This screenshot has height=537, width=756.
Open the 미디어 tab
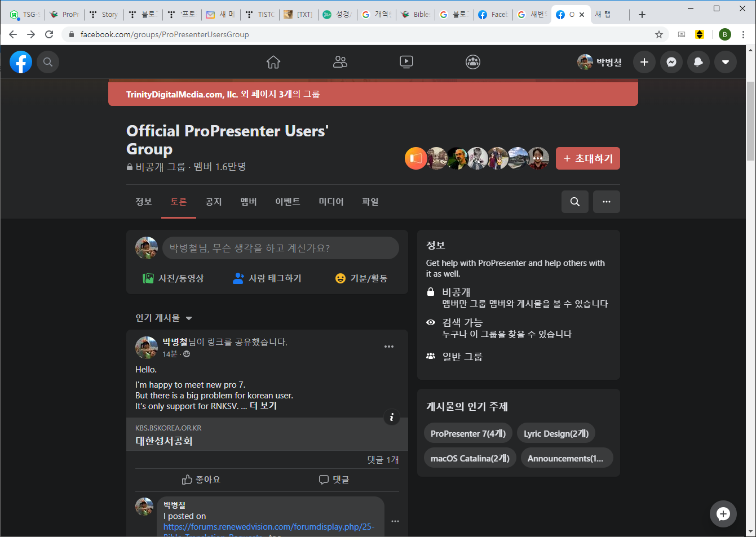coord(331,202)
